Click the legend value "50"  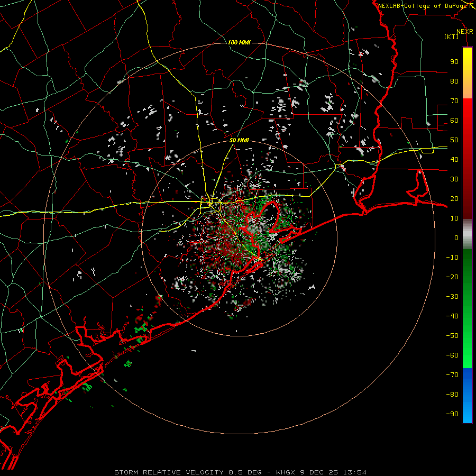tap(454, 140)
